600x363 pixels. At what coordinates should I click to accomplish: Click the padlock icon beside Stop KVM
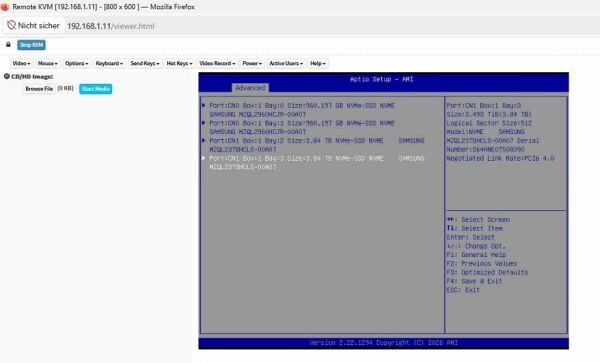point(8,45)
